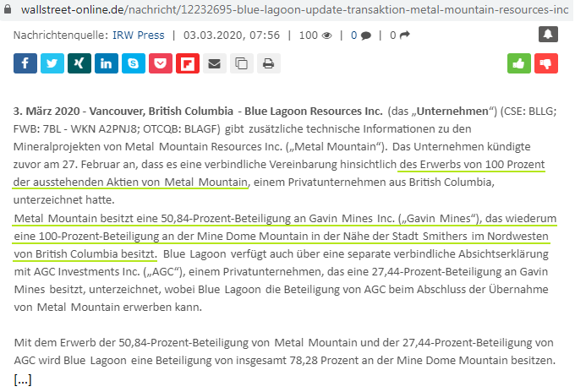Click the share count arrow icon
Screen dimensions: 575x392
point(404,35)
